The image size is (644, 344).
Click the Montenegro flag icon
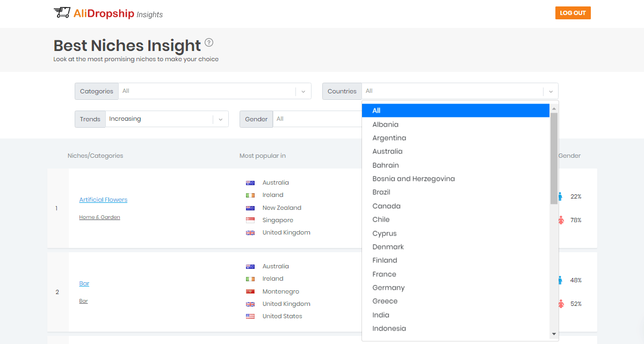click(x=250, y=292)
